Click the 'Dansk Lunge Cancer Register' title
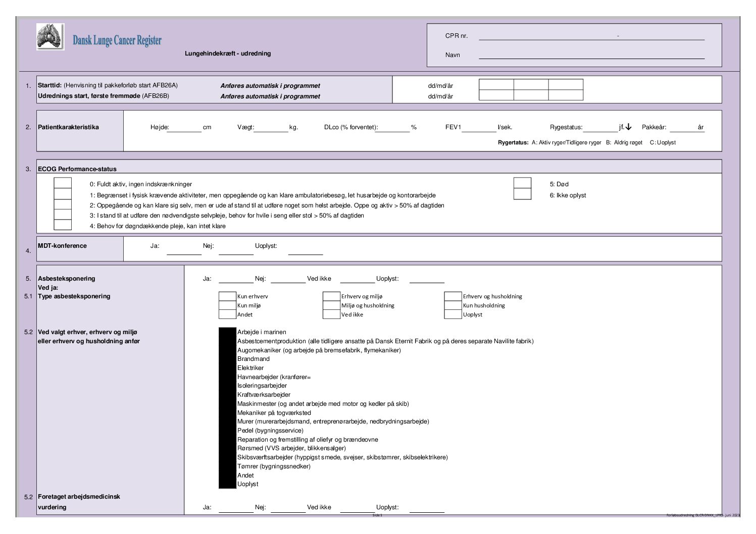Screen dimensions: 756x534 117,40
